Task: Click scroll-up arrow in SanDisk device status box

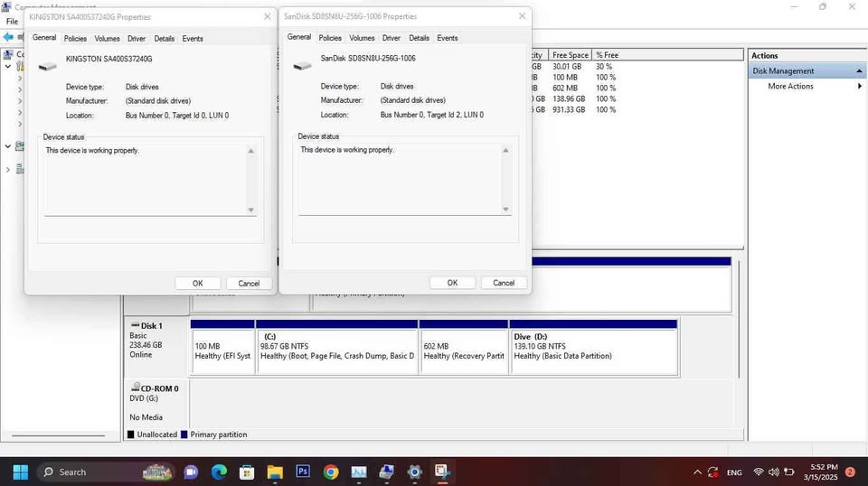Action: 505,150
